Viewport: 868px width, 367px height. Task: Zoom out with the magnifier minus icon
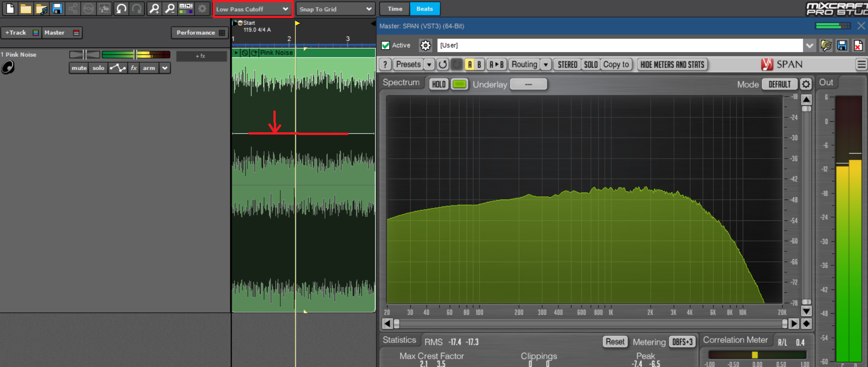(x=170, y=8)
